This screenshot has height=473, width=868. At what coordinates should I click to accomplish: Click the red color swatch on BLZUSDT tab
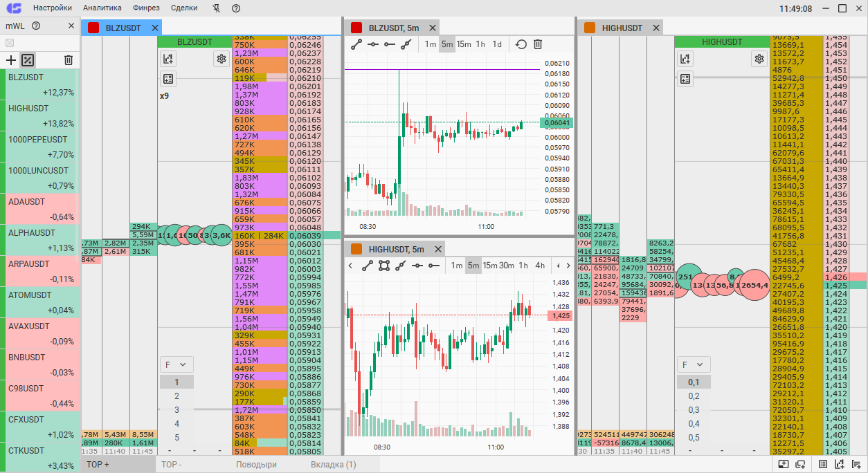coord(93,28)
